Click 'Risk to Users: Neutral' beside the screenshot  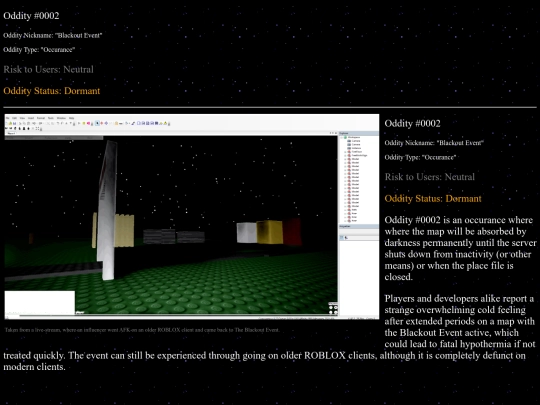pyautogui.click(x=429, y=177)
